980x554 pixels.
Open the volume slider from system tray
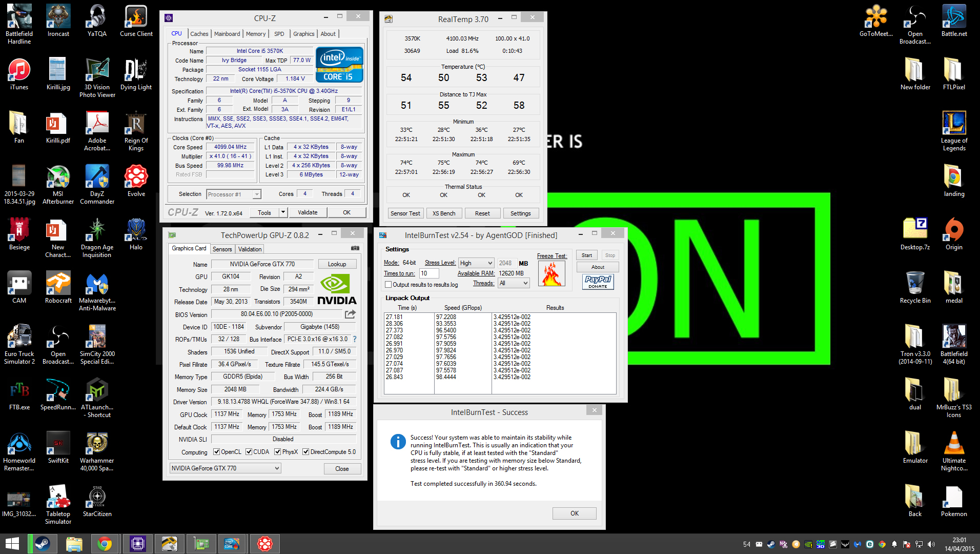931,544
